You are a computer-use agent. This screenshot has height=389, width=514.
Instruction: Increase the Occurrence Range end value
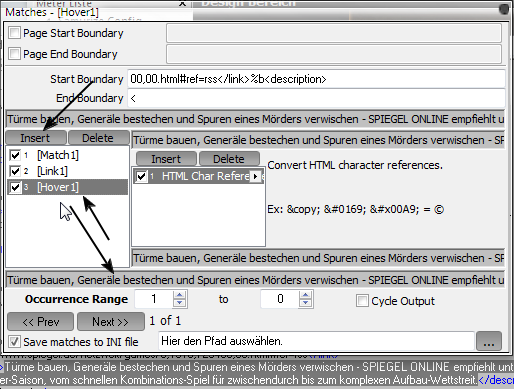point(306,295)
